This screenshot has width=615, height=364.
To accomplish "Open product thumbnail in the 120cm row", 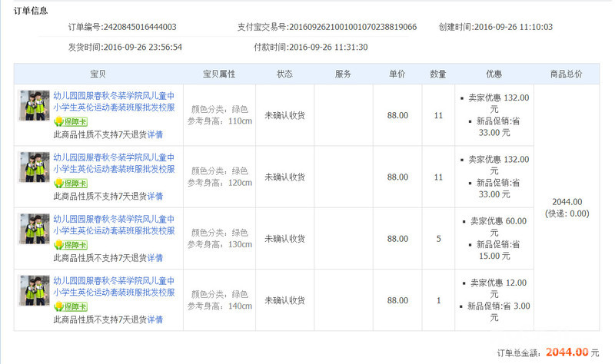I will [35, 167].
